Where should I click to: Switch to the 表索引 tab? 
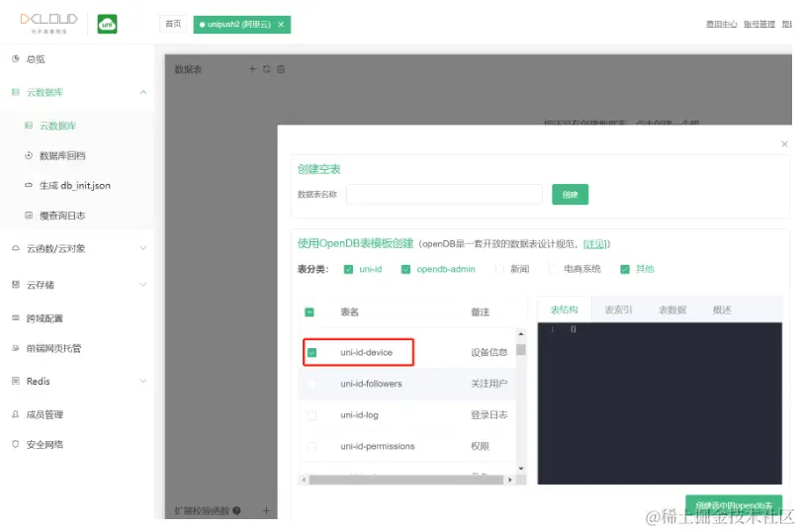coord(618,310)
